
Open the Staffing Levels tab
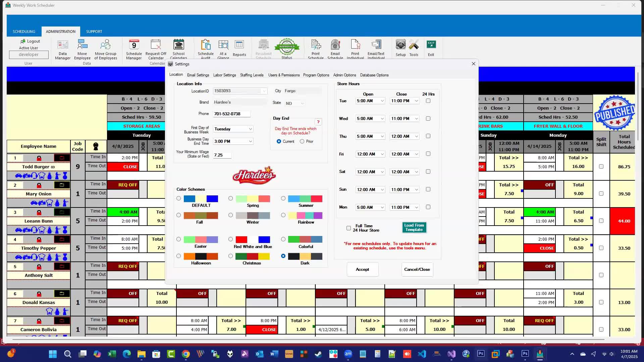point(252,75)
